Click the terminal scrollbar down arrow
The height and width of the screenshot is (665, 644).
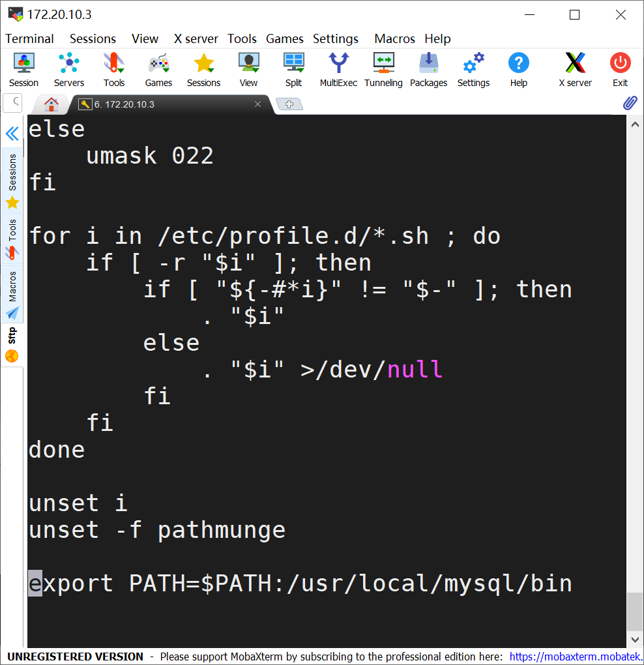635,640
